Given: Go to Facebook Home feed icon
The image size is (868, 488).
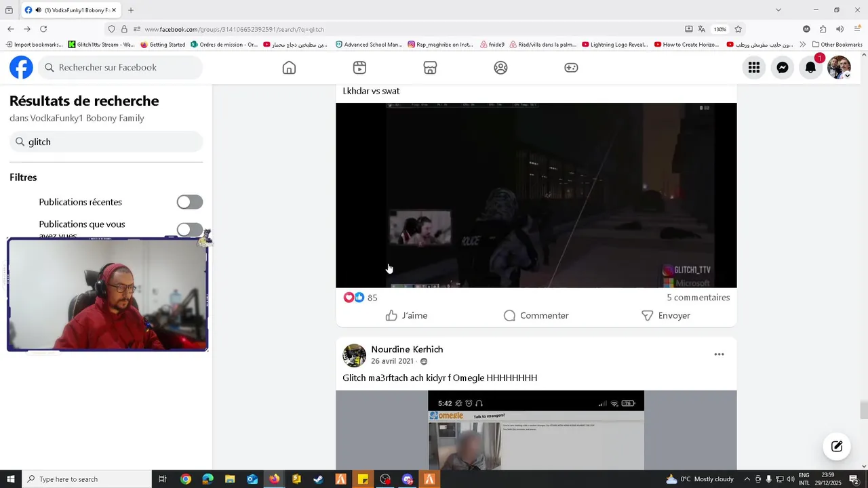Looking at the screenshot, I should click(289, 68).
